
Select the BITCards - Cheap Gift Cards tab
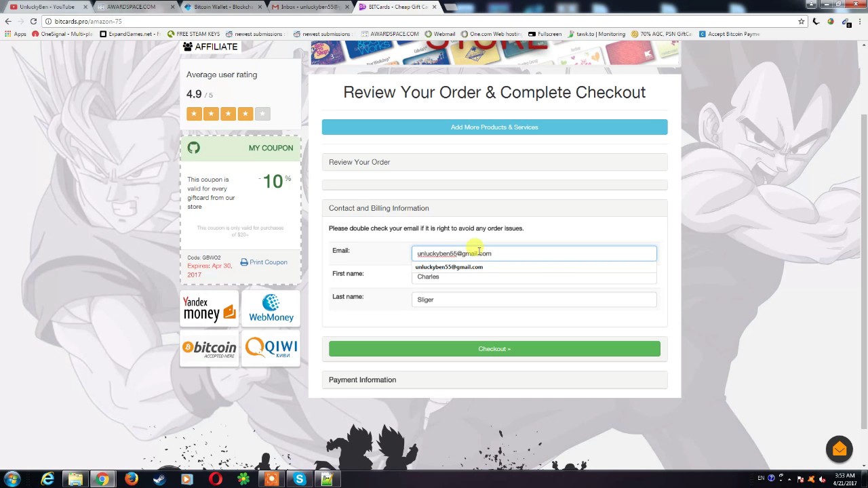point(396,7)
